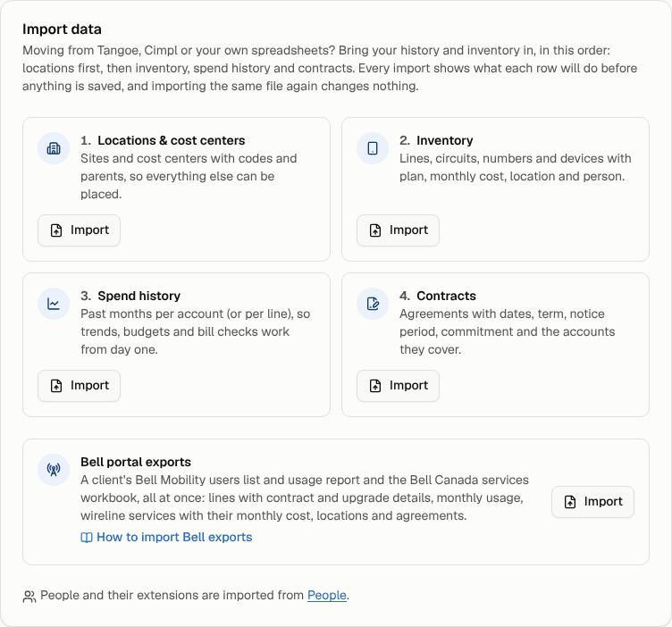The width and height of the screenshot is (672, 627).
Task: Click the Inventory device icon
Action: (x=373, y=148)
